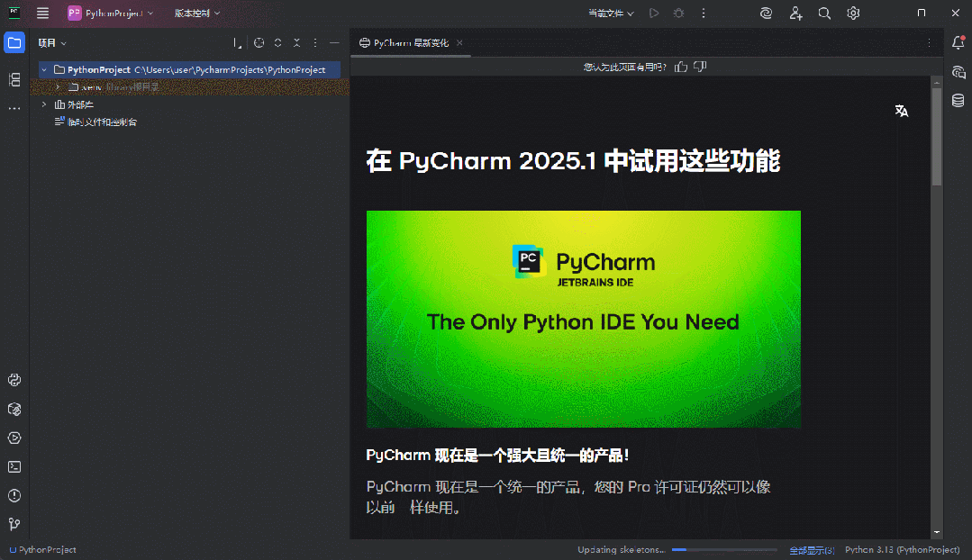Open 版本控制 dropdown menu

pos(197,13)
